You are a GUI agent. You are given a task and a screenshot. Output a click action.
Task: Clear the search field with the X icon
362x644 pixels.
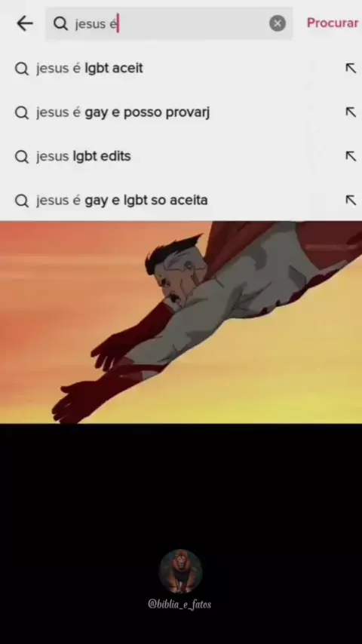pos(278,23)
